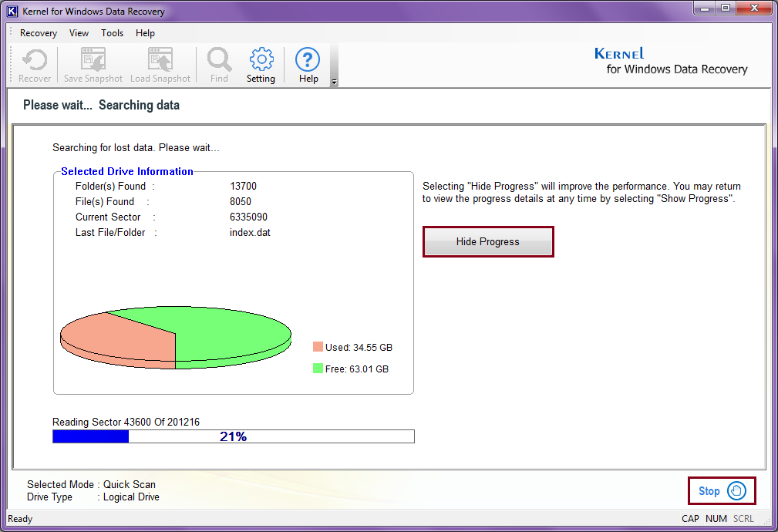Image resolution: width=778 pixels, height=532 pixels.
Task: Click the Reading Sector 43600 Of 201216 text
Action: (126, 422)
